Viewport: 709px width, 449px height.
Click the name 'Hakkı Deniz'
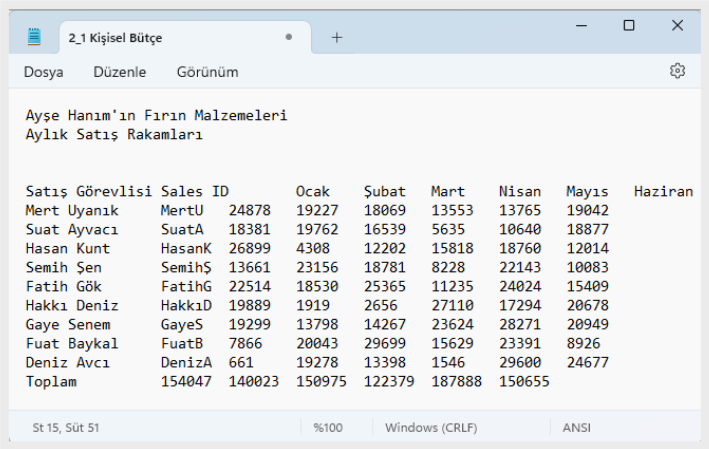pos(72,305)
